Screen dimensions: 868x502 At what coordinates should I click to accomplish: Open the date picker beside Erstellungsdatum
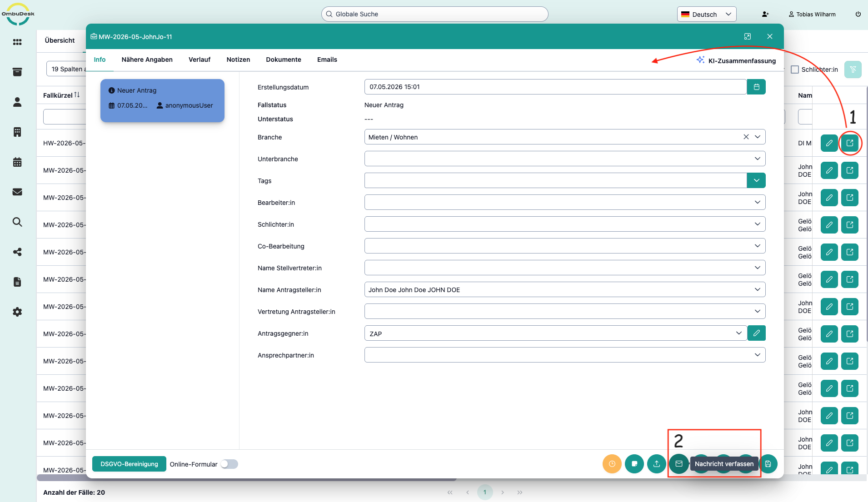(x=756, y=87)
